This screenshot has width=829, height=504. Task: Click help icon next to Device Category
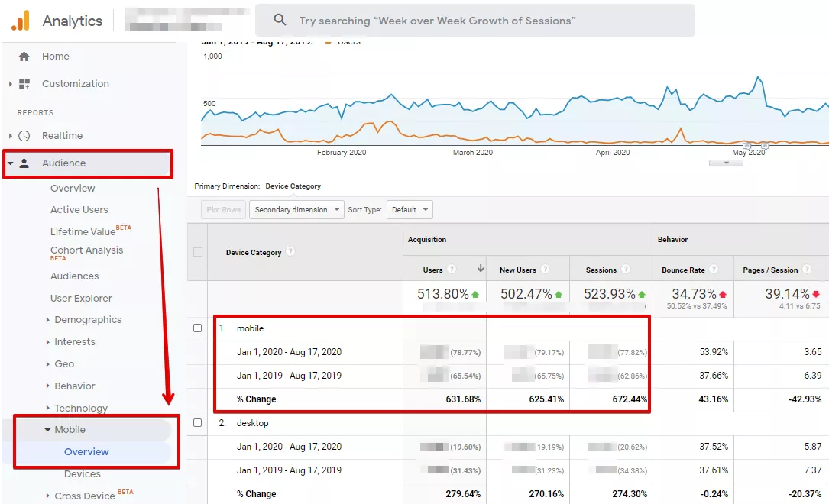[290, 252]
